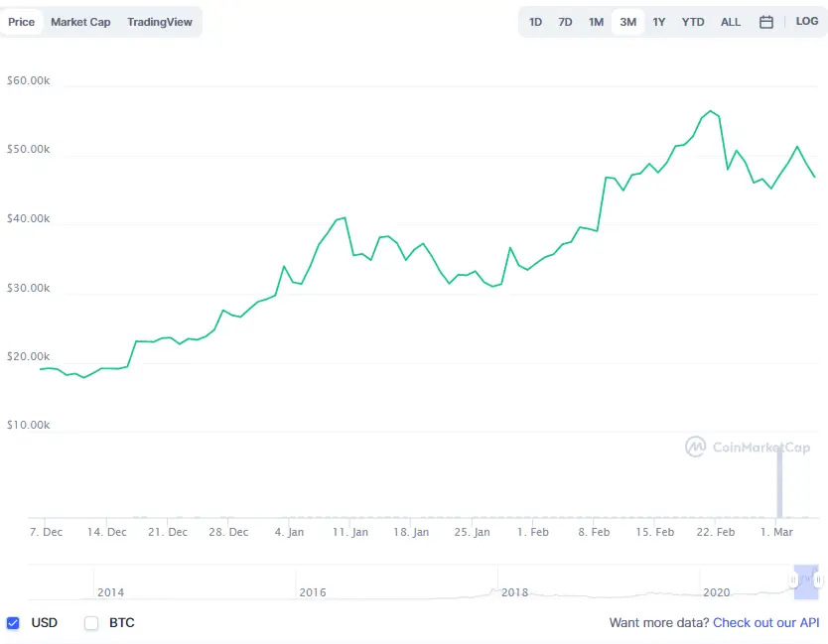Click the 2020 label in the navigator

[x=717, y=592]
